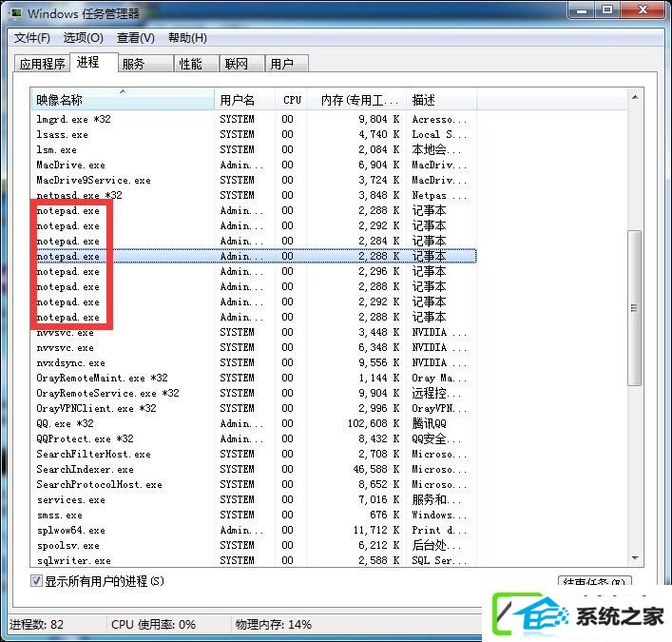Toggle 显示所有用户的进程 checkbox

(x=36, y=581)
